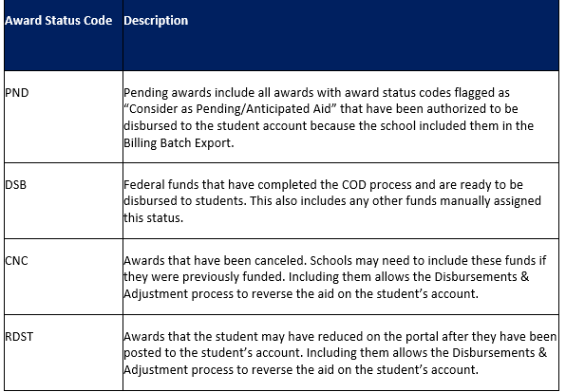Screen dimensions: 566x392
Task: Click the DSB federal funds description text
Action: (x=332, y=201)
